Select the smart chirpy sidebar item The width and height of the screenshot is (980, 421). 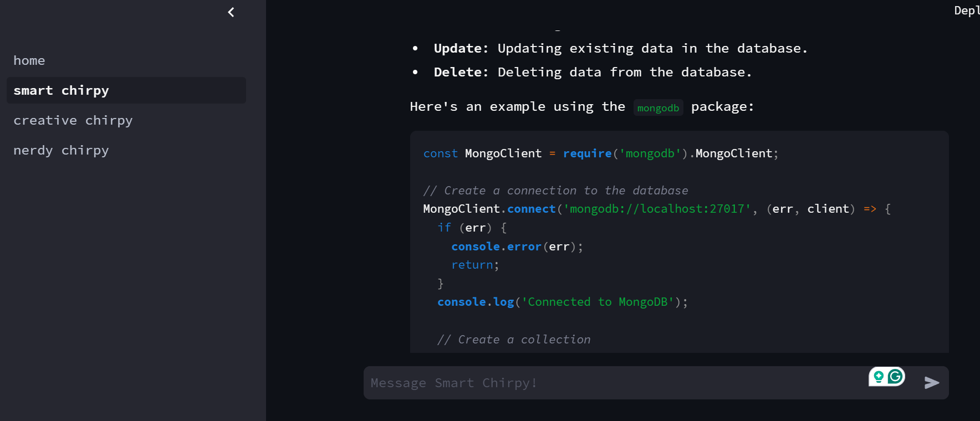point(62,90)
